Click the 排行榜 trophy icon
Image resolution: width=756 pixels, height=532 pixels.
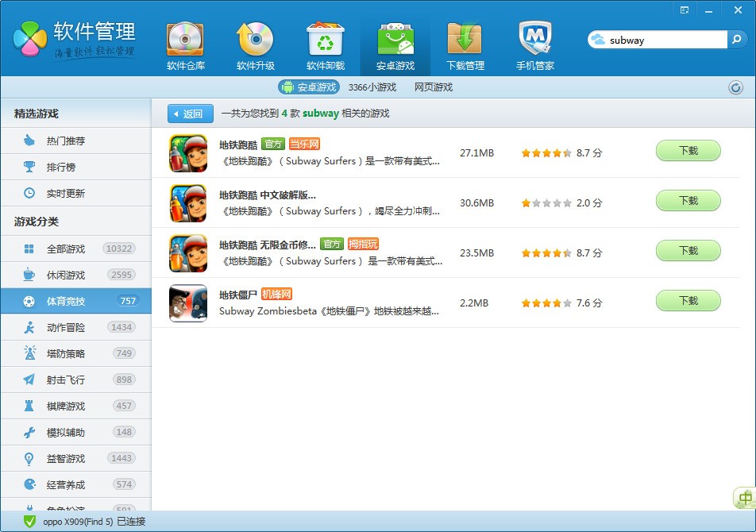(x=29, y=167)
